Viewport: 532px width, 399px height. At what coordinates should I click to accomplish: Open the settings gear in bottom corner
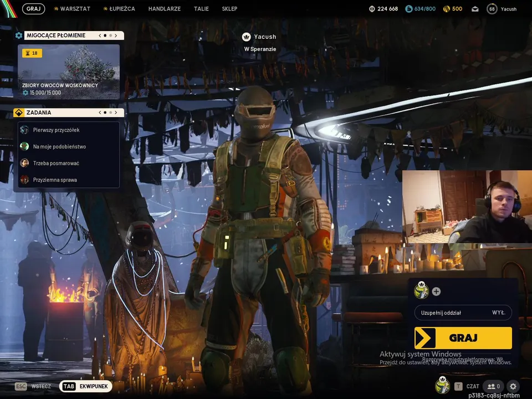click(513, 386)
